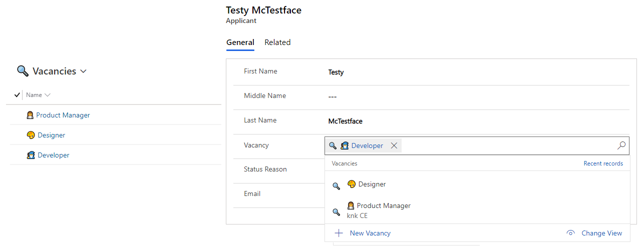
Task: Open the Designer vacancy record
Action: 51,135
